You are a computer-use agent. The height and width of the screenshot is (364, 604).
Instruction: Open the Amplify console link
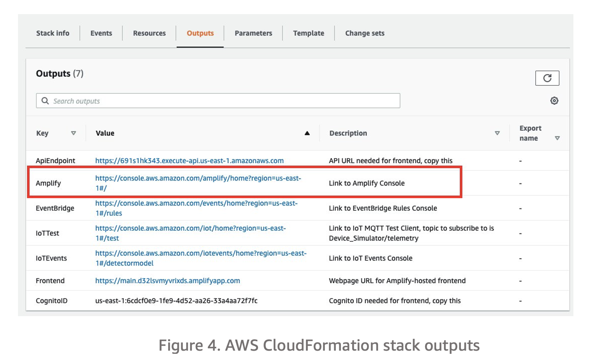click(198, 178)
